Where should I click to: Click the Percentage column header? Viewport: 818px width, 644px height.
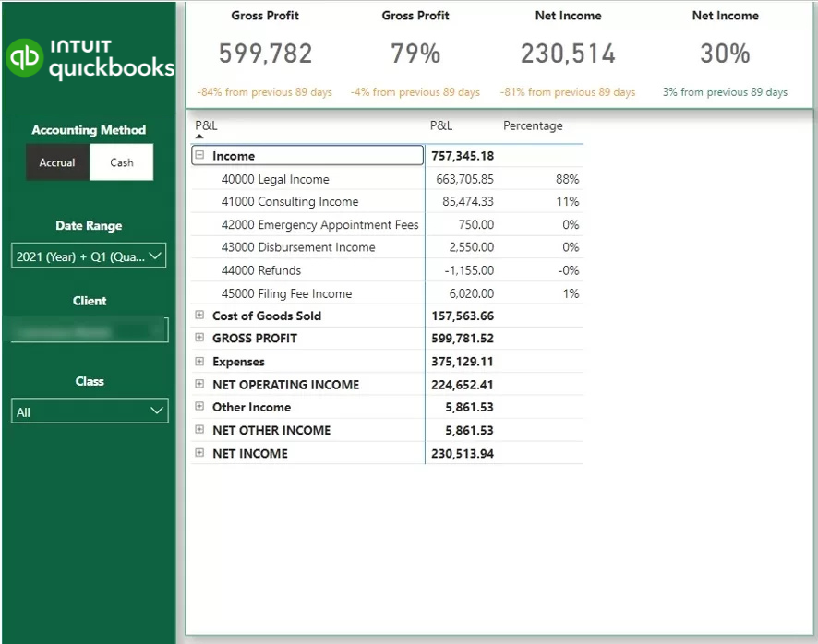533,125
